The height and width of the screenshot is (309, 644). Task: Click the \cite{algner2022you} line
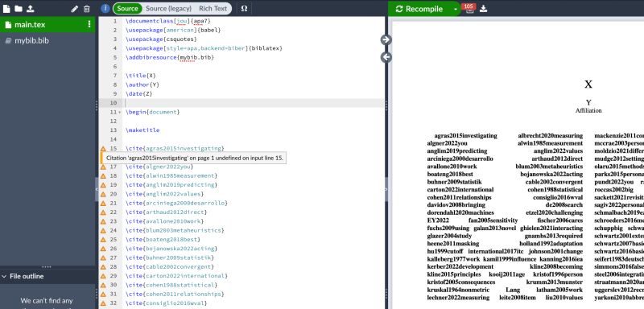(159, 167)
